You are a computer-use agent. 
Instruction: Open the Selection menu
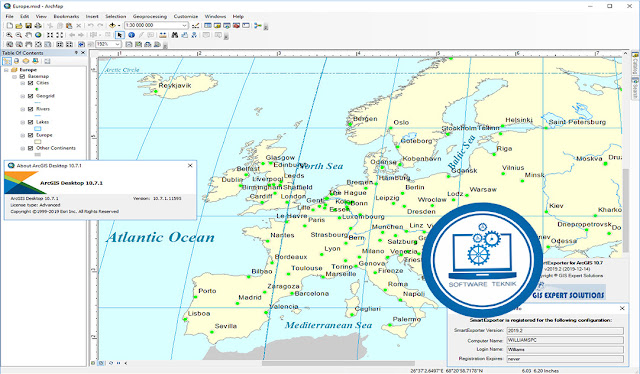(116, 16)
